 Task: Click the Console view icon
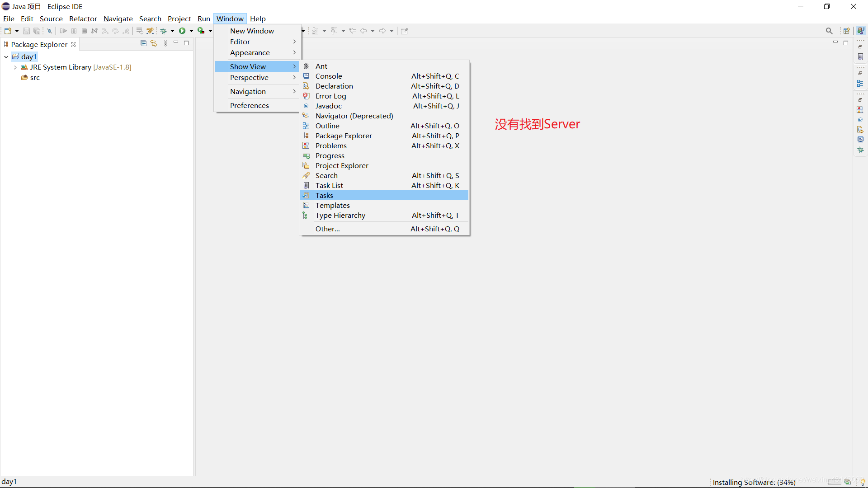[x=307, y=75]
